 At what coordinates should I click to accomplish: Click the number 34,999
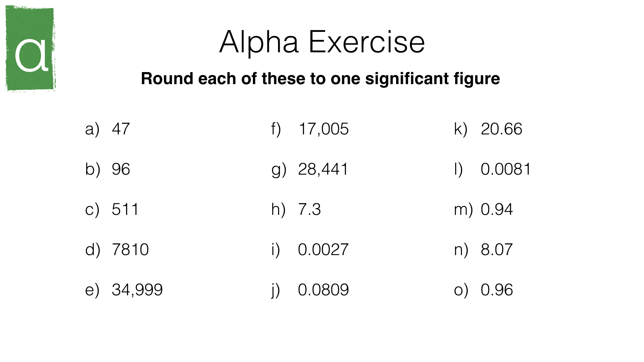(137, 290)
